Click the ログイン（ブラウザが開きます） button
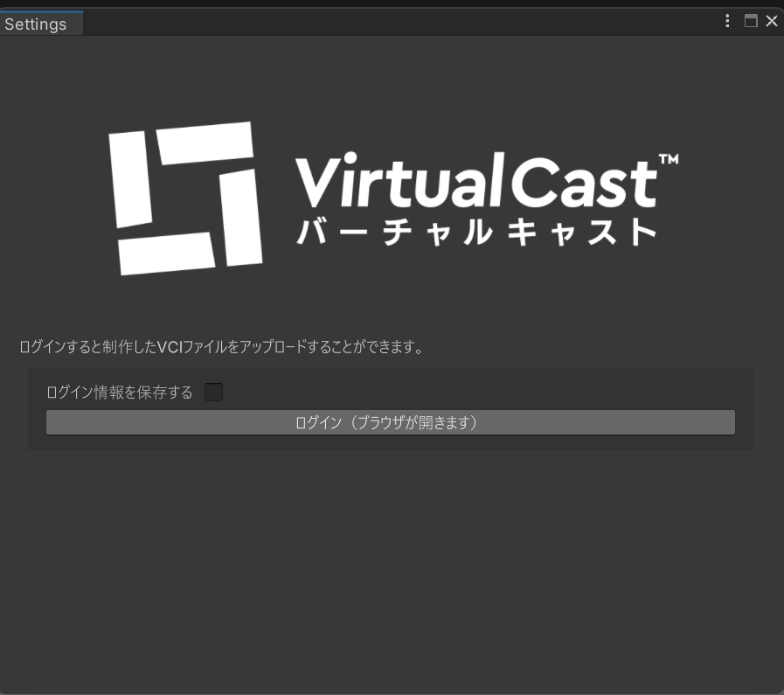The image size is (784, 695). click(391, 422)
